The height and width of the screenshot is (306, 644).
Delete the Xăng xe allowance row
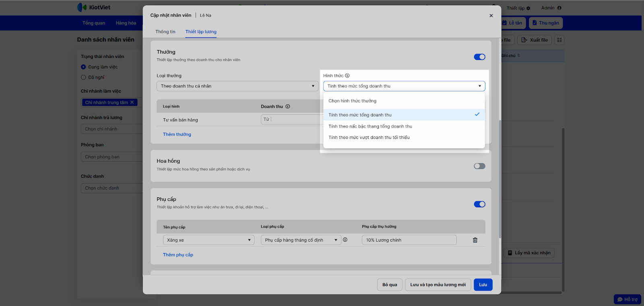coord(475,240)
